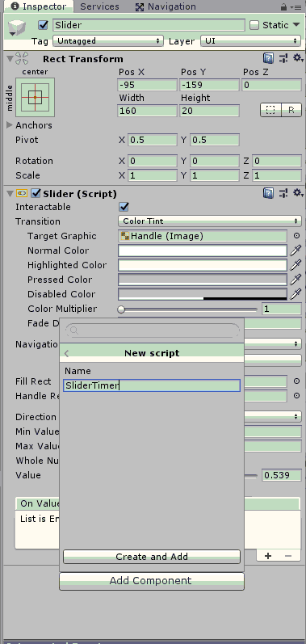Viewport: 306px width, 644px height.
Task: Remove an On Value Changed event entry
Action: [x=288, y=556]
